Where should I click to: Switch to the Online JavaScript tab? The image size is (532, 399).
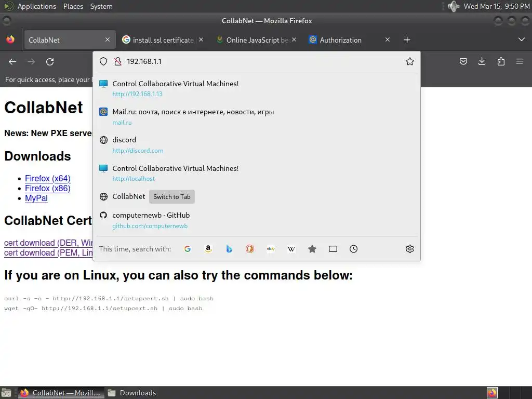tap(257, 40)
